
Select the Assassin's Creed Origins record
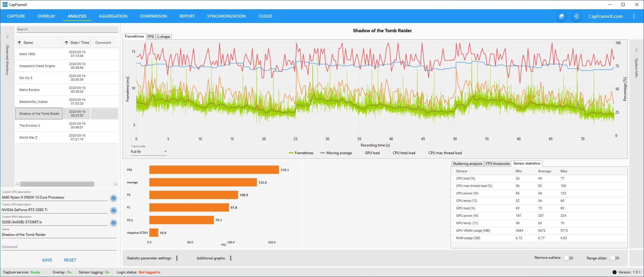pyautogui.click(x=67, y=66)
